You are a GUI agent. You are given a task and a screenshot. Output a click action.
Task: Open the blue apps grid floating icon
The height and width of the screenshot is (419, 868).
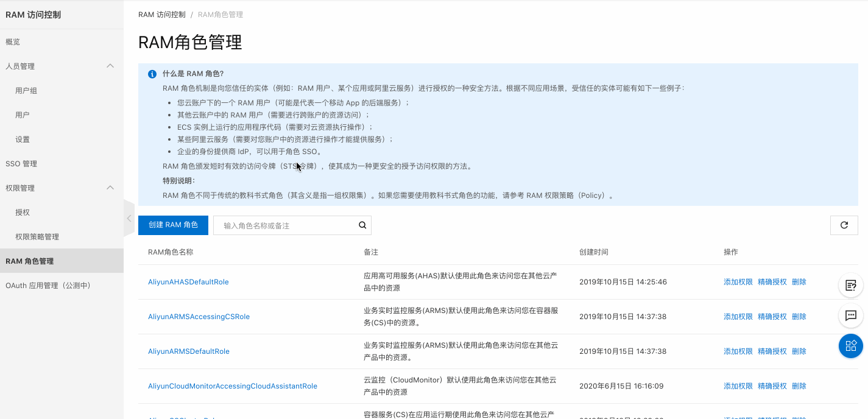851,346
